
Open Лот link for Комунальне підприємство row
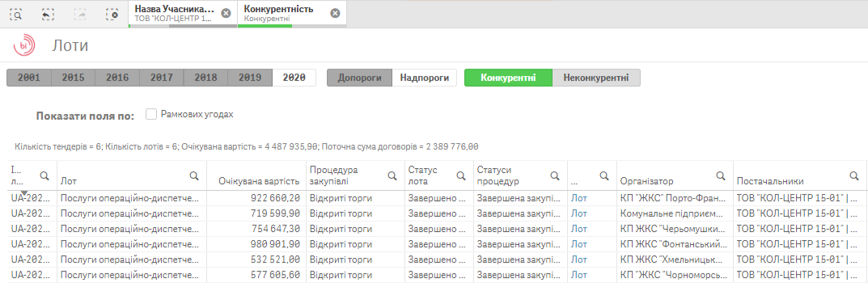tap(579, 213)
